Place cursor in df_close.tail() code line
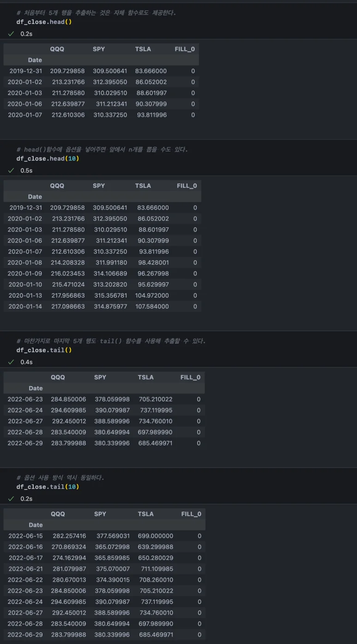This screenshot has height=644, width=357. (44, 350)
